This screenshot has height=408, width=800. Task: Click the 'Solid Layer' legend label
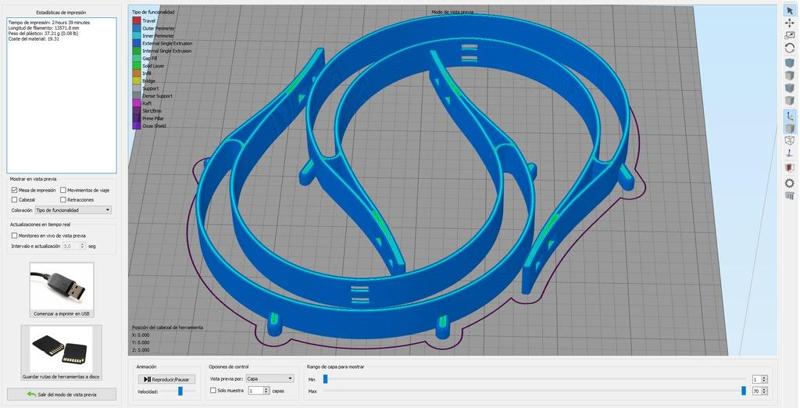pos(154,66)
